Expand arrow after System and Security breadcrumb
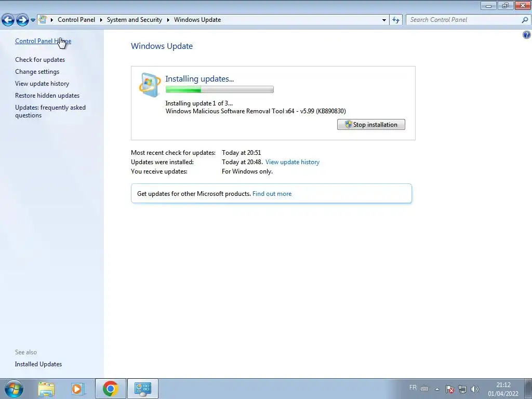The image size is (532, 399). [x=168, y=20]
